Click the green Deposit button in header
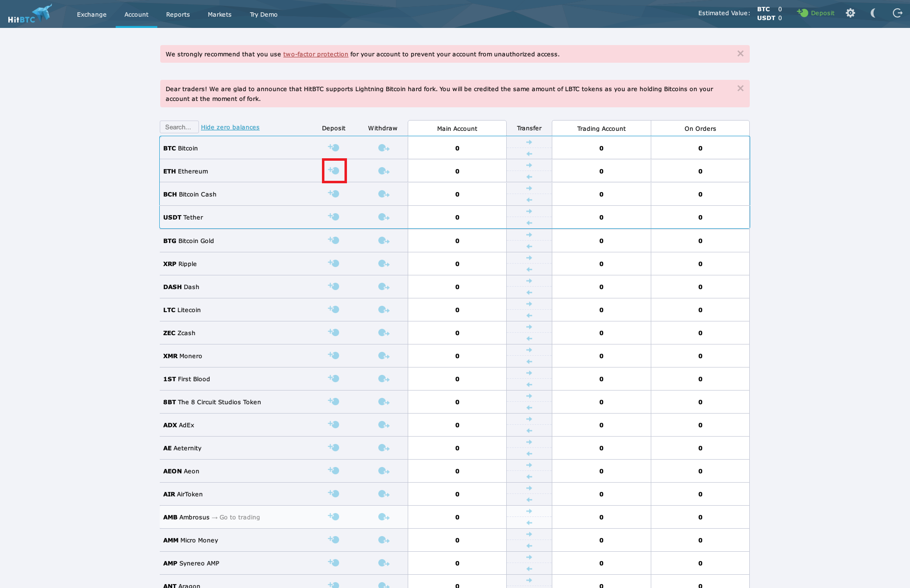This screenshot has width=910, height=588. 815,13
